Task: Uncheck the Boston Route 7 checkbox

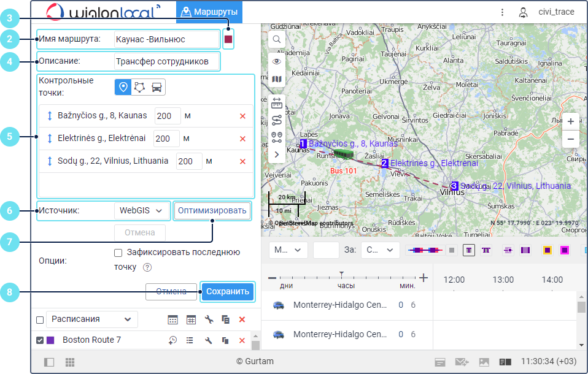Action: pos(40,340)
